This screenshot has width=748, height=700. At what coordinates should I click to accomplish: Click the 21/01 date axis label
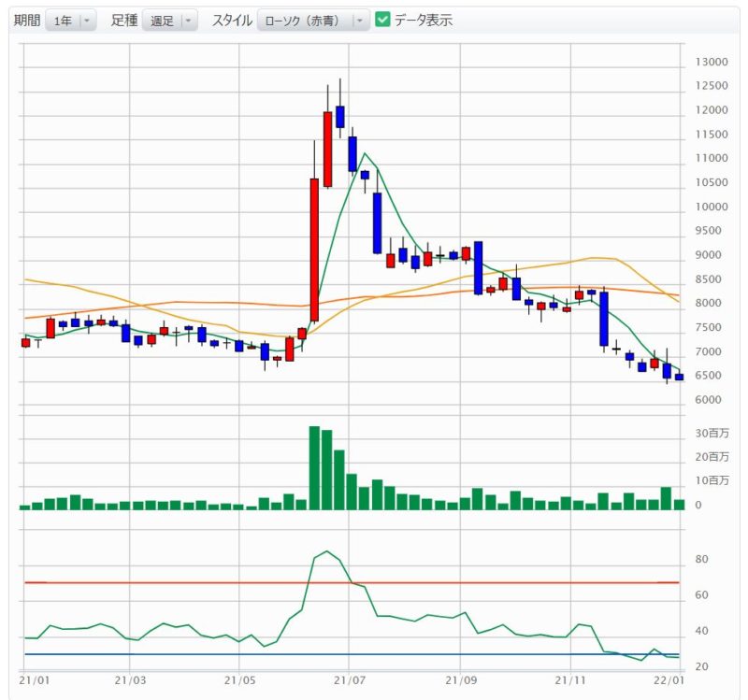tap(35, 680)
